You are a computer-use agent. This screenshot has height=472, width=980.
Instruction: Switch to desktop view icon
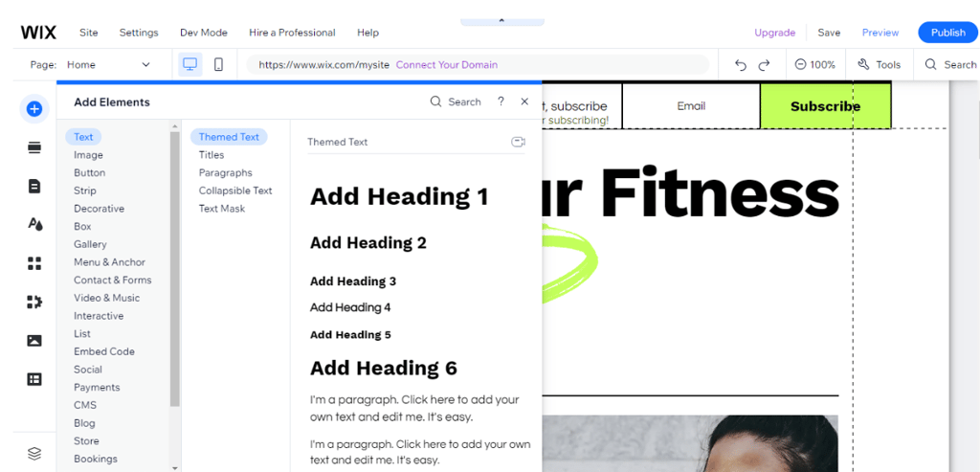190,64
